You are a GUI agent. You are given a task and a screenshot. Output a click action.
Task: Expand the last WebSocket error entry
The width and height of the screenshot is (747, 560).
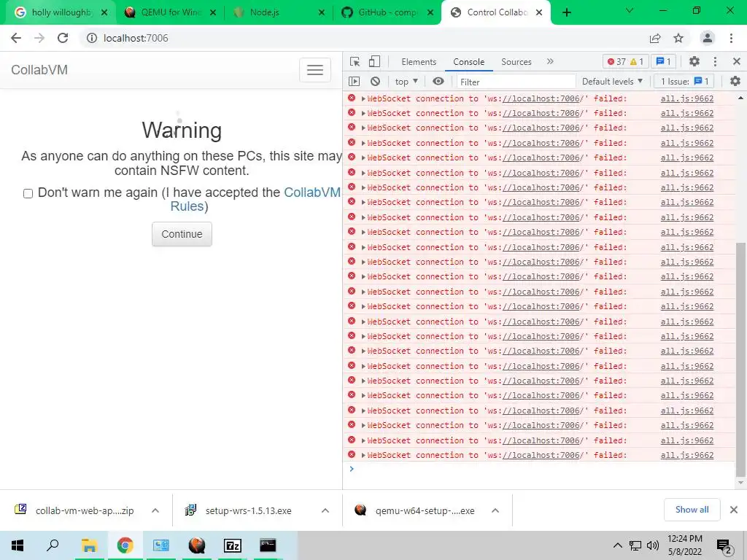coord(363,455)
